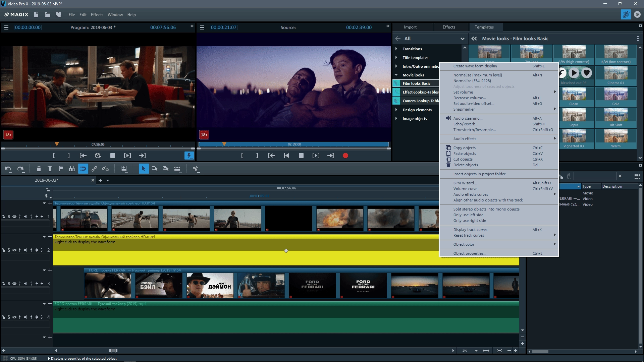Click the Redo arrow in timeline toolbar
Viewport: 644px width, 362px height.
click(20, 169)
